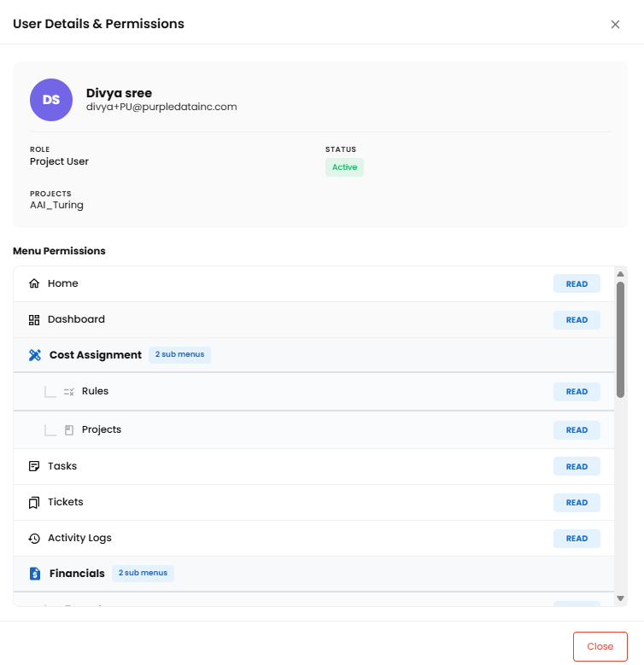The width and height of the screenshot is (644, 665).
Task: Click the Active status badge
Action: coord(344,167)
